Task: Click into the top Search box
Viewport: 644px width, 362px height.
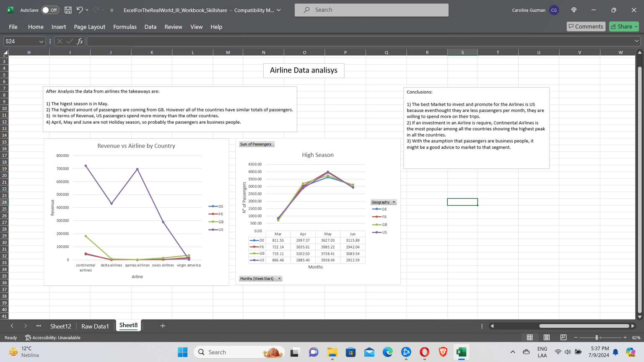Action: [371, 10]
